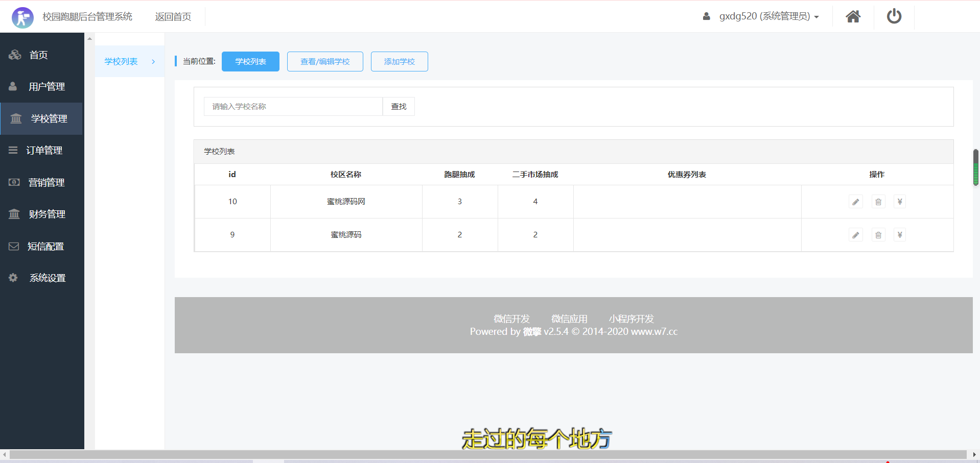The image size is (980, 463).
Task: Click the power logout icon
Action: click(x=894, y=17)
